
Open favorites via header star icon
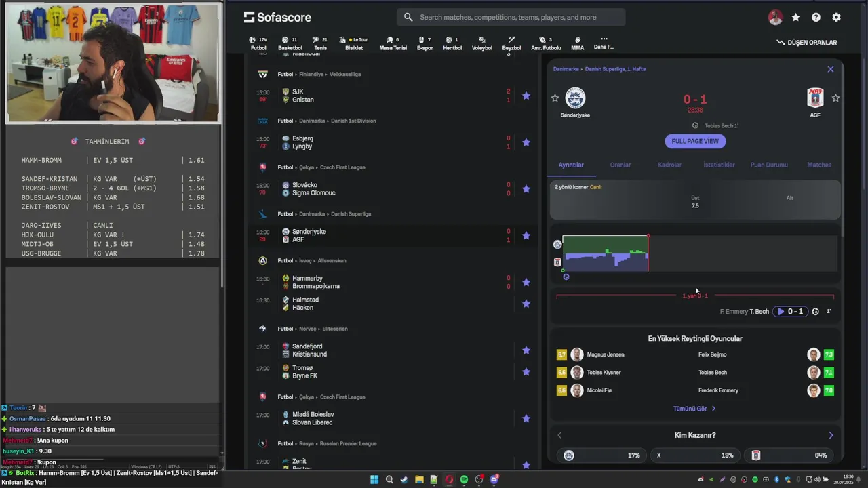(x=795, y=18)
